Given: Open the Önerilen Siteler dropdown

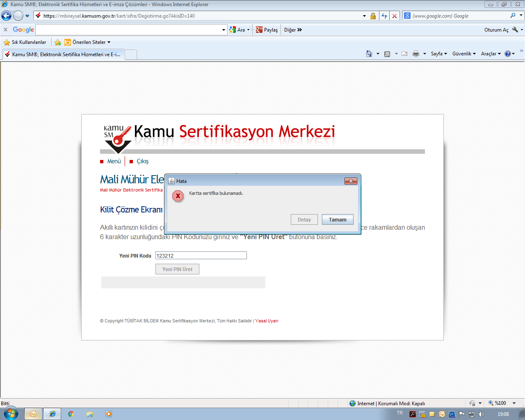Looking at the screenshot, I should point(91,42).
